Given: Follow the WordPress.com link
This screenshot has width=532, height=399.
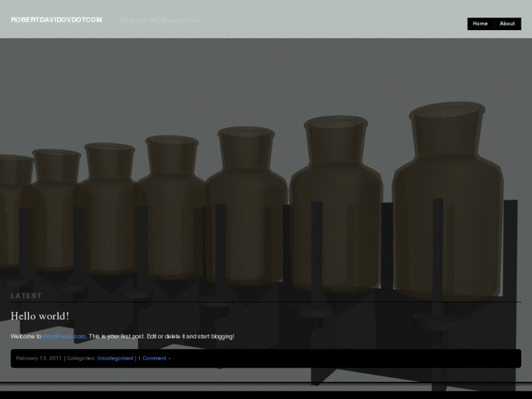Looking at the screenshot, I should click(x=64, y=336).
